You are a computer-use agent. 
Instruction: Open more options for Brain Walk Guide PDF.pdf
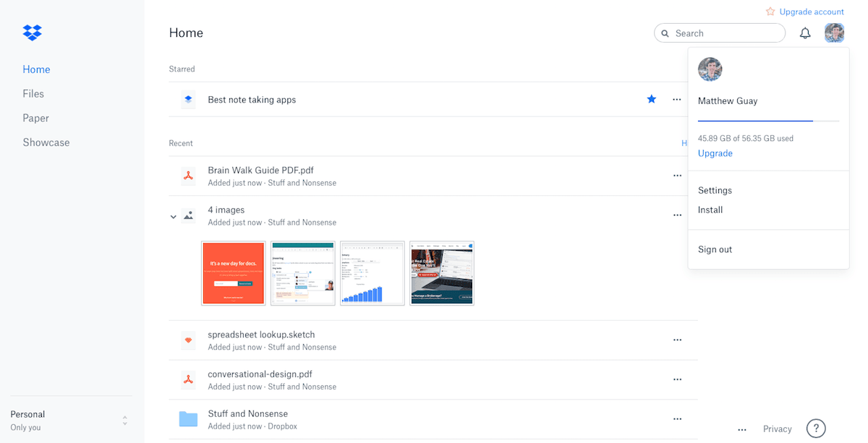pos(677,176)
